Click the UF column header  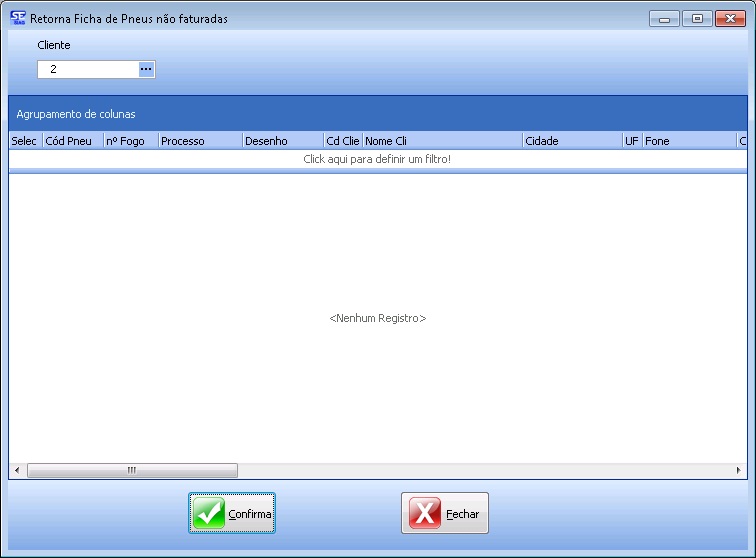tap(631, 141)
